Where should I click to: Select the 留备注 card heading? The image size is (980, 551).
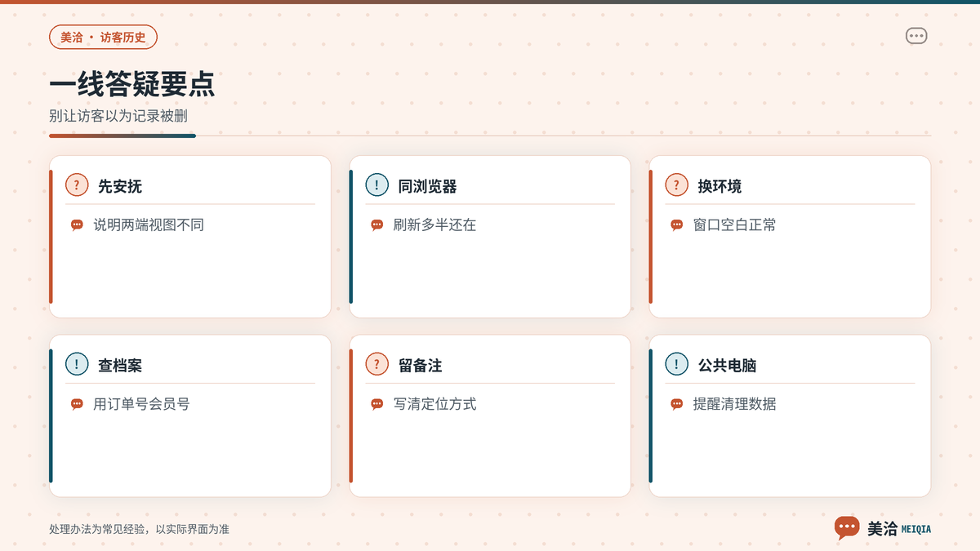click(420, 366)
